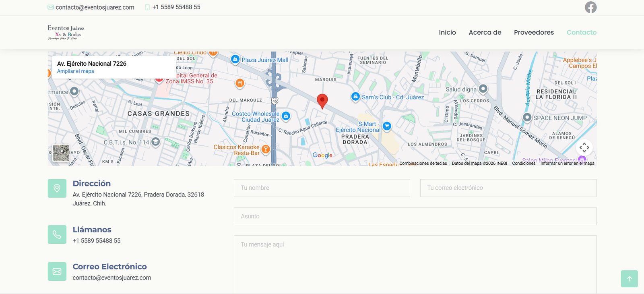Viewport: 644px width, 294px height.
Task: Open the Proveedores menu item
Action: pyautogui.click(x=534, y=33)
